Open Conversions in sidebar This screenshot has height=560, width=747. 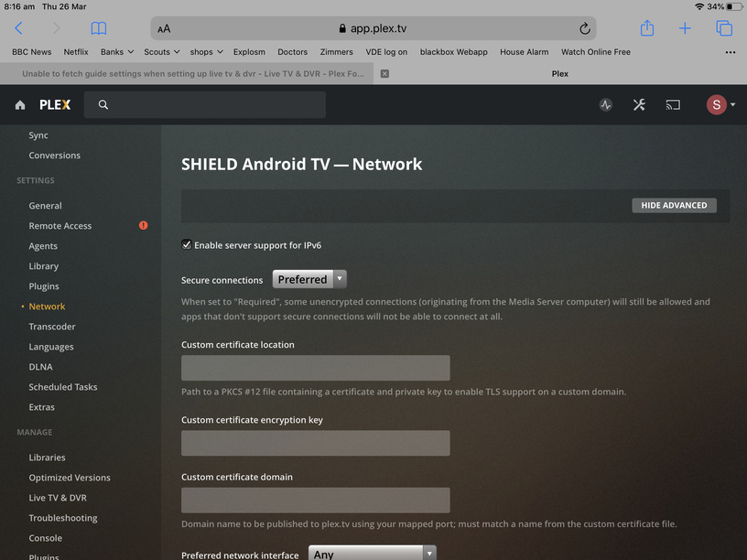click(54, 156)
